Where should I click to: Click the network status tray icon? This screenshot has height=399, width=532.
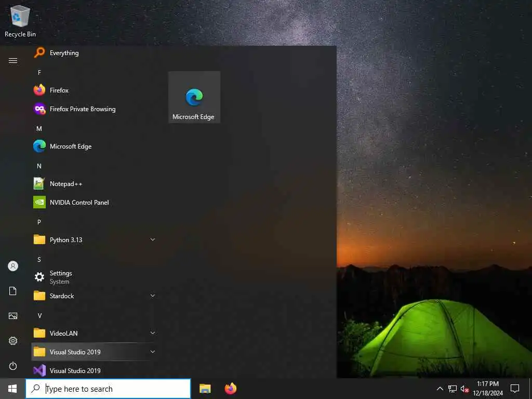453,389
